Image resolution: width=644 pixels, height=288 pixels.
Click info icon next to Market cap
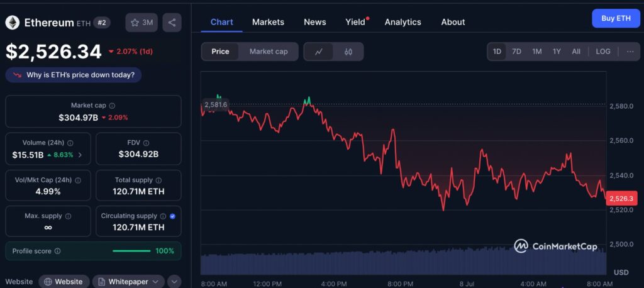tap(112, 106)
